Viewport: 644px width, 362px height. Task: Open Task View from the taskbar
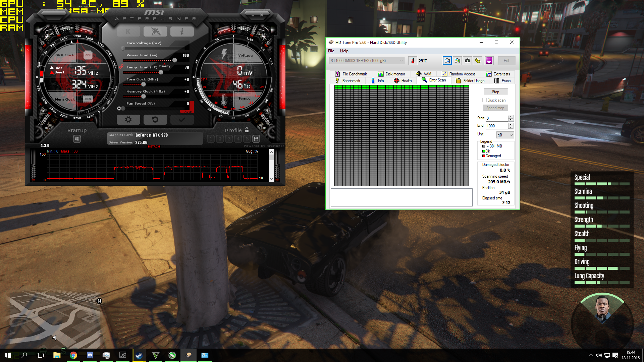tap(40, 355)
